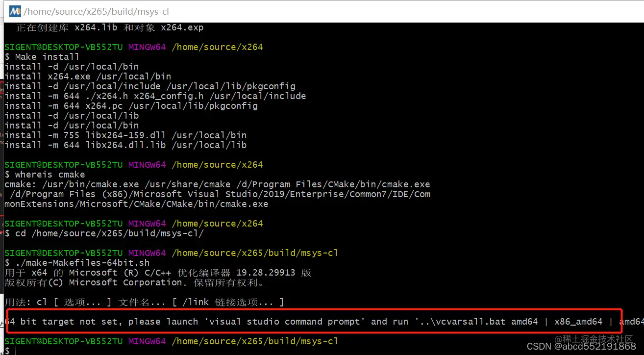Select text 'install -d /usr/local/bin' first line
644x355 pixels.
click(x=72, y=67)
